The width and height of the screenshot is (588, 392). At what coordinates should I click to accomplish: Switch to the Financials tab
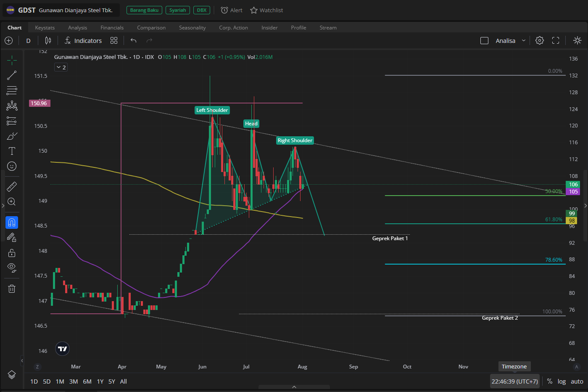[112, 28]
